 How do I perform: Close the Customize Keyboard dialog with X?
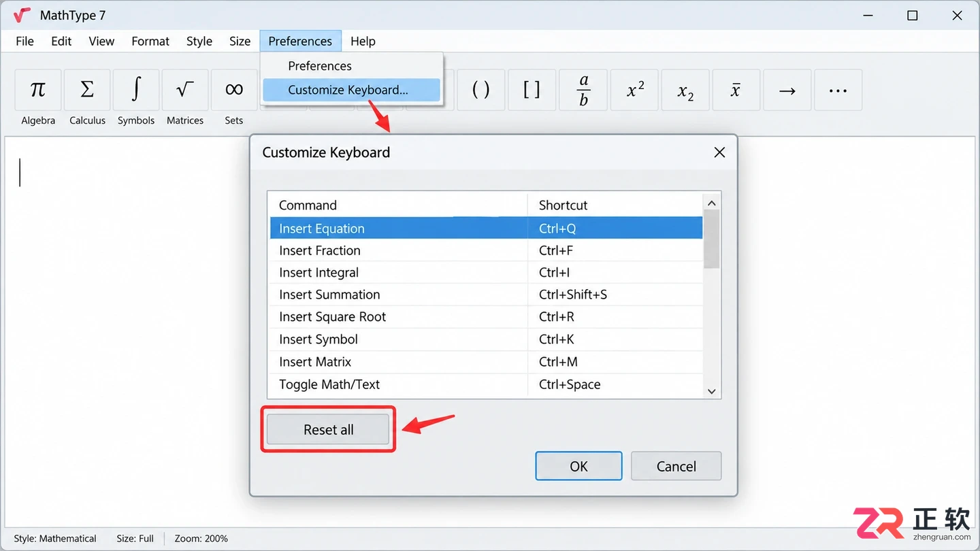(x=719, y=152)
